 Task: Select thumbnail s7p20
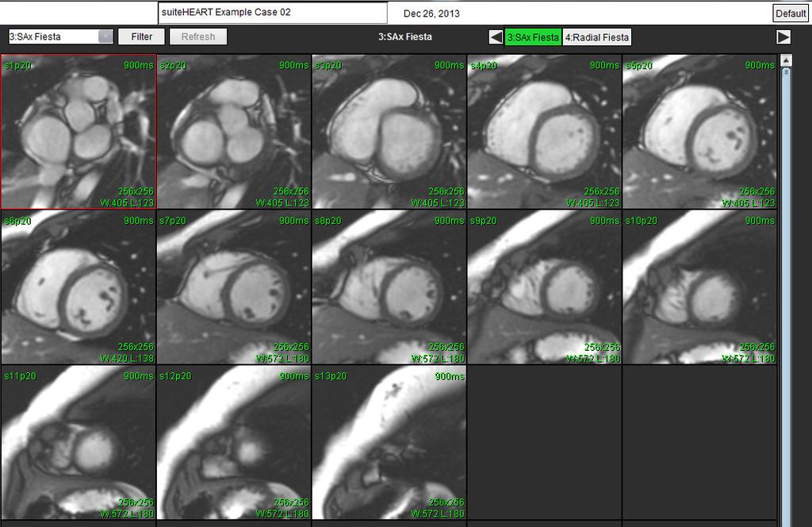[x=234, y=287]
